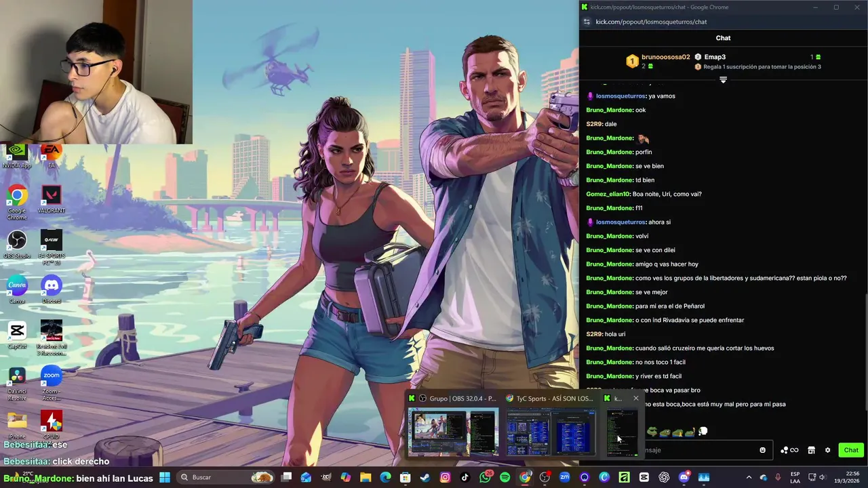Collapse the gift leaderboard chevron

point(723,80)
